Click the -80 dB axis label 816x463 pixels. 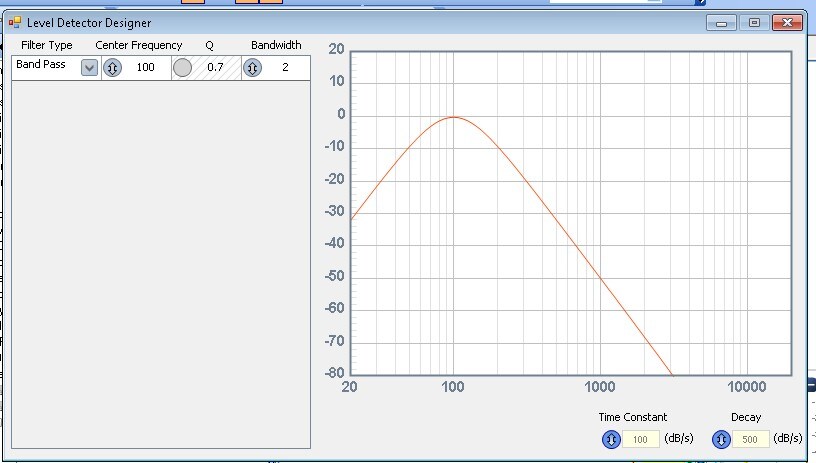click(335, 372)
